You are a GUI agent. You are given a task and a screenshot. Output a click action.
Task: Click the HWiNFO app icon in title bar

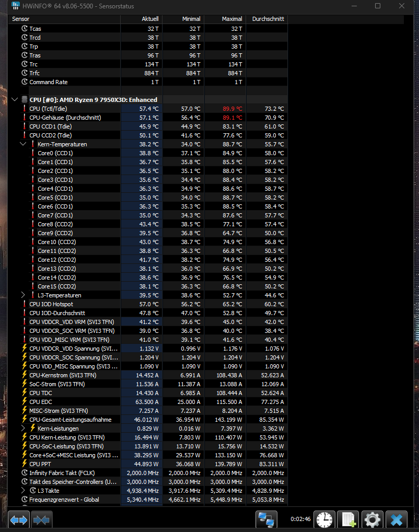click(x=15, y=6)
